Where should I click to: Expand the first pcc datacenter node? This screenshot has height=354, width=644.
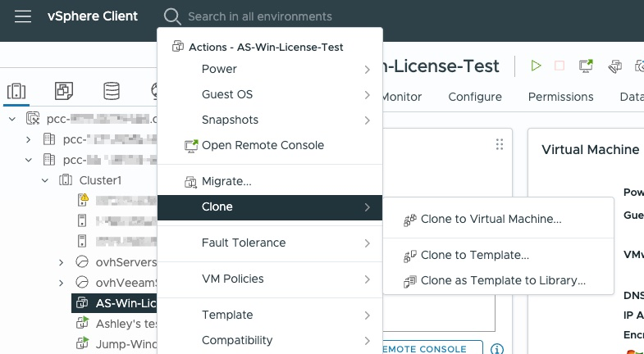(x=29, y=139)
